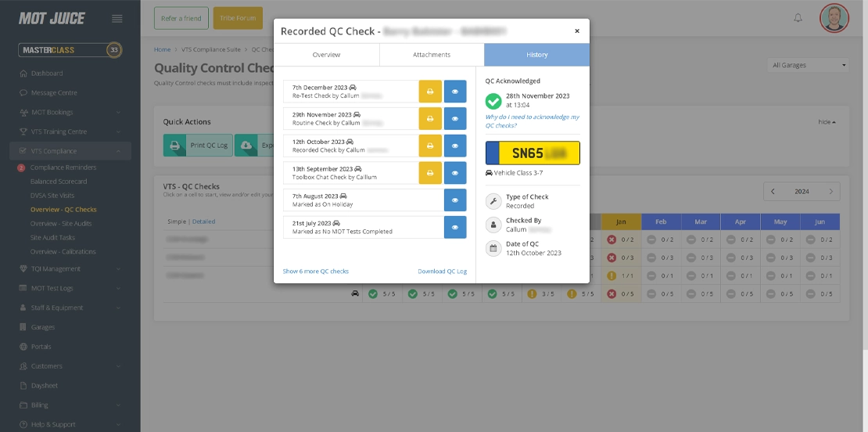
Task: Expand MOT Test Logs menu
Action: coord(70,288)
